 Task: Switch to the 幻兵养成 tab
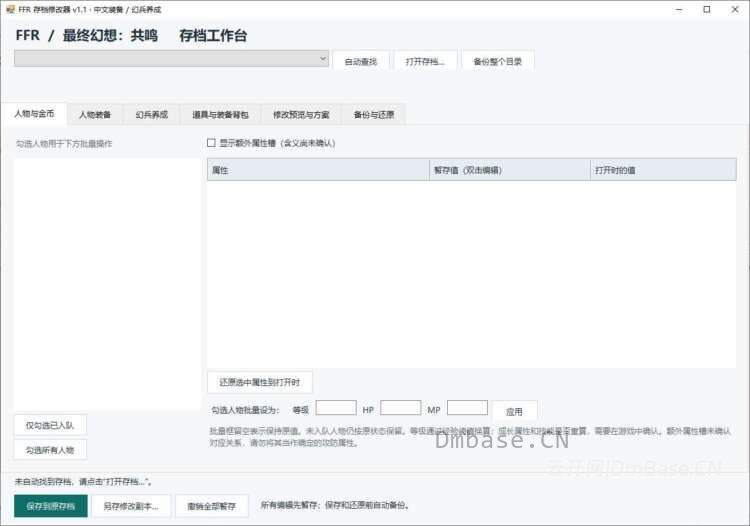click(152, 114)
